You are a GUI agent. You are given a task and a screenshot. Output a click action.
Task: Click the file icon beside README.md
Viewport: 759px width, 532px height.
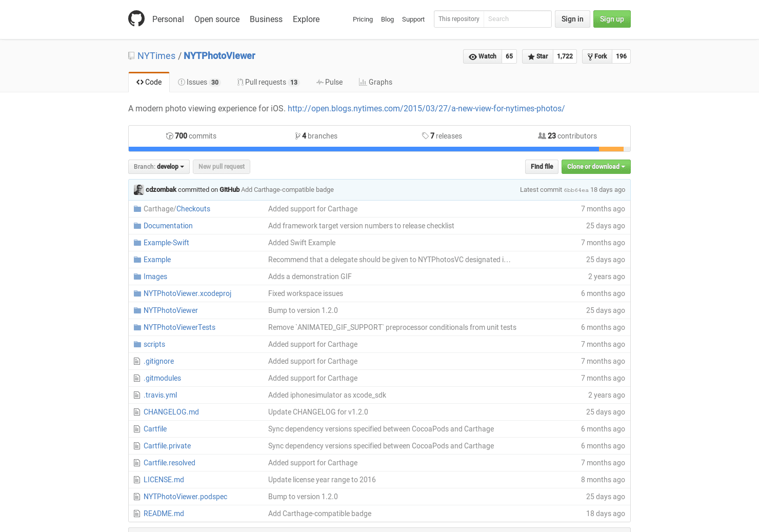click(137, 514)
